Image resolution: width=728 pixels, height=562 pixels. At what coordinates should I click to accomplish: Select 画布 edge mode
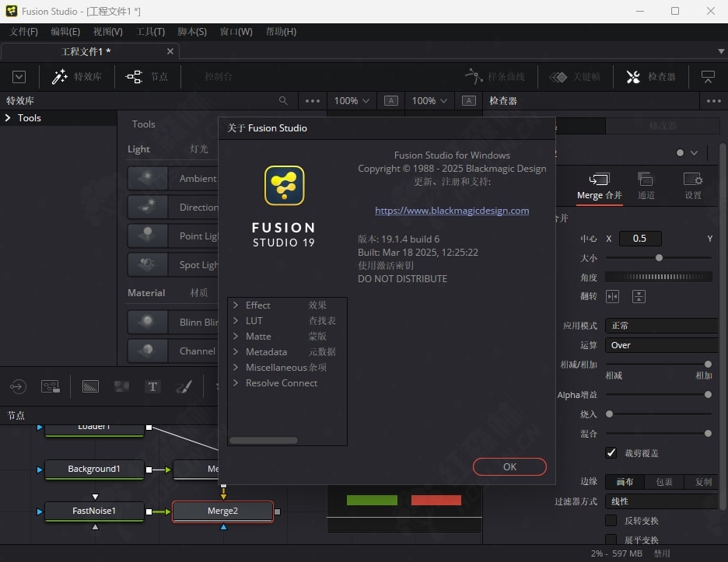point(625,482)
